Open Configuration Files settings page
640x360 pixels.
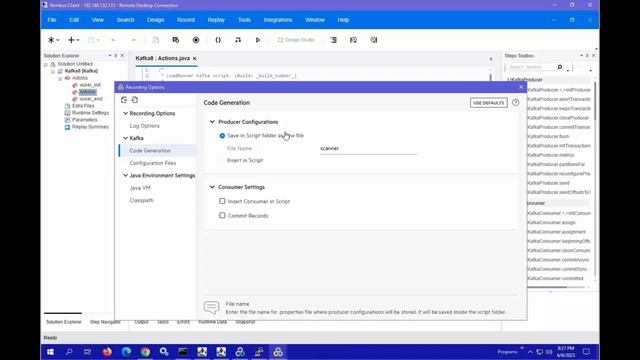coord(153,163)
